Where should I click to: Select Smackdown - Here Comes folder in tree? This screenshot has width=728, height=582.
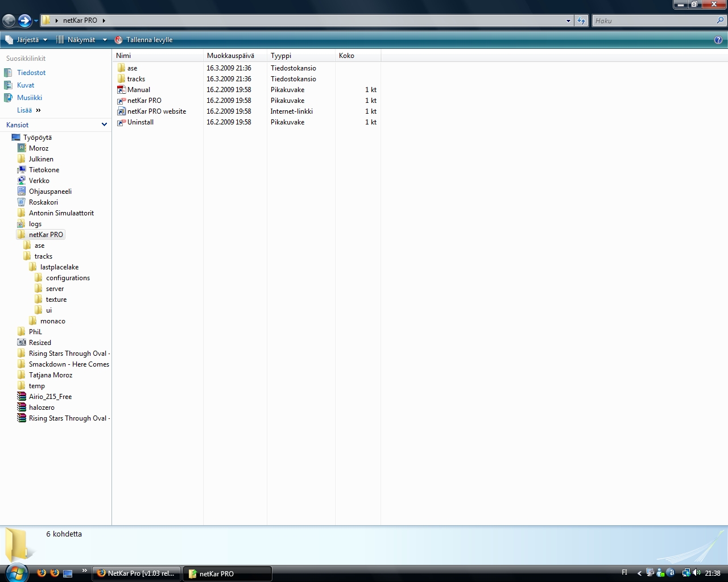69,364
